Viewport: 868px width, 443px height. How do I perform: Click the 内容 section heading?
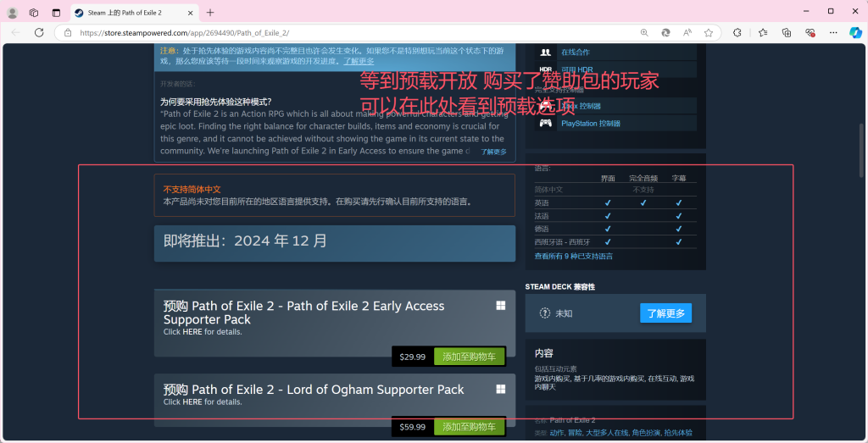(544, 353)
